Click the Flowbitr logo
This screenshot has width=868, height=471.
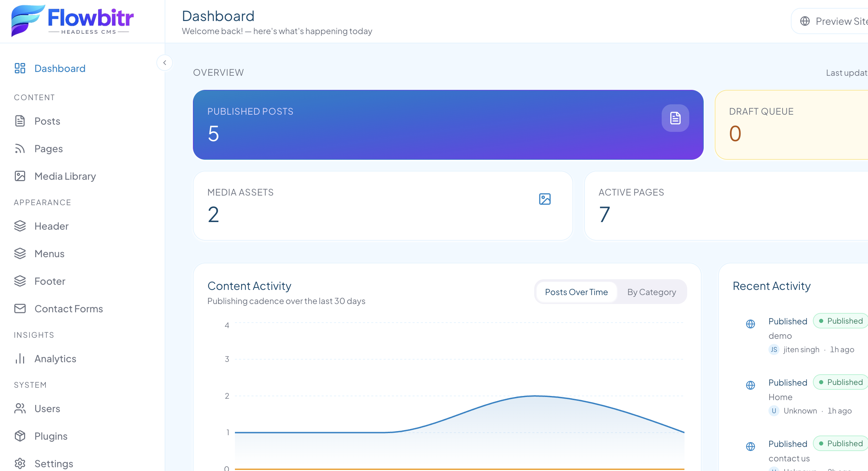pos(73,21)
